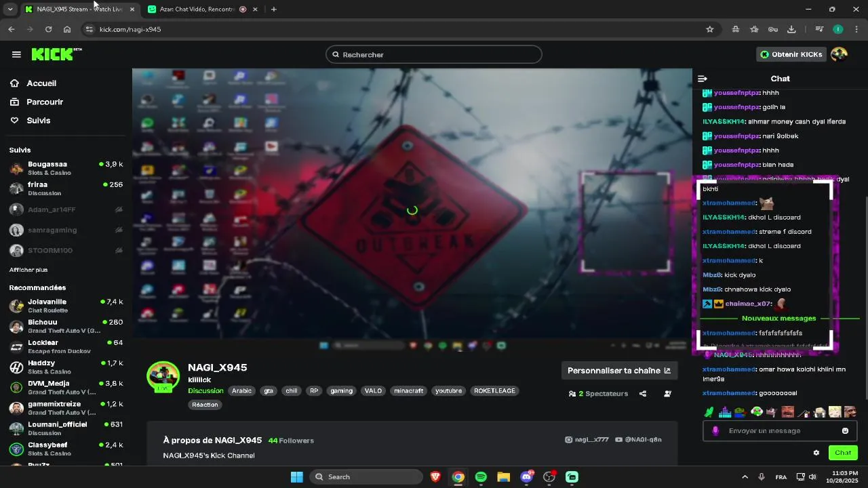
Task: Open chat settings gear icon
Action: pyautogui.click(x=816, y=453)
